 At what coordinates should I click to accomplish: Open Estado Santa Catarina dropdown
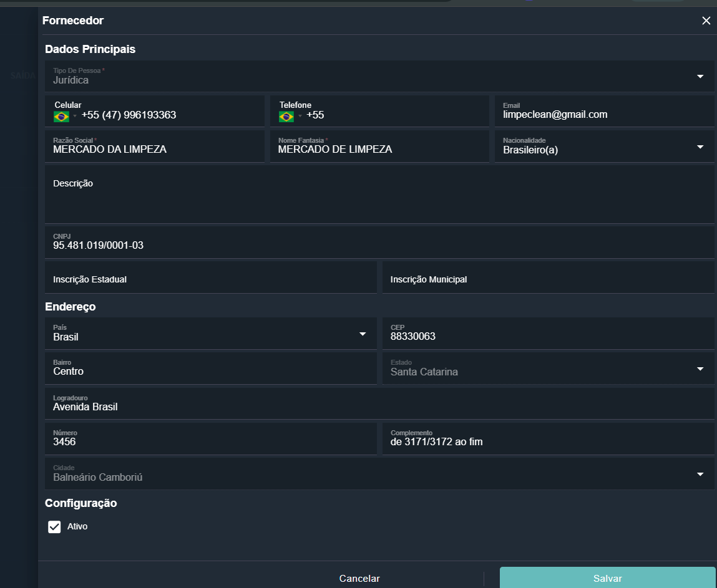point(549,369)
